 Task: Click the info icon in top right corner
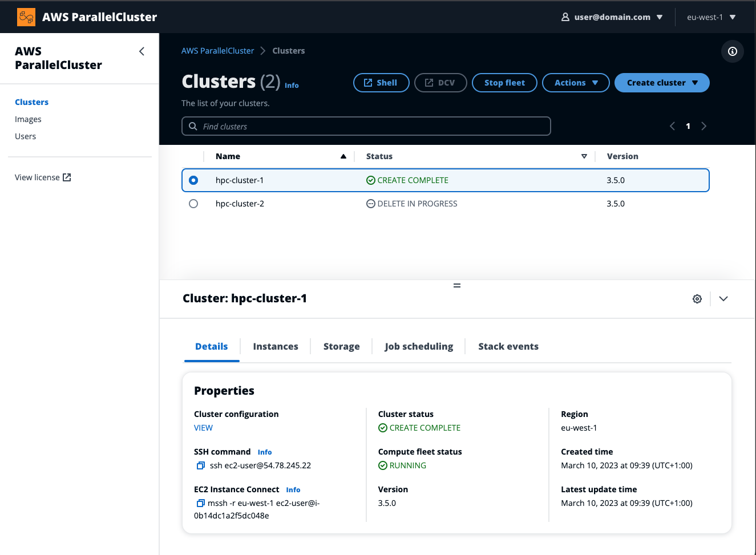click(x=732, y=51)
